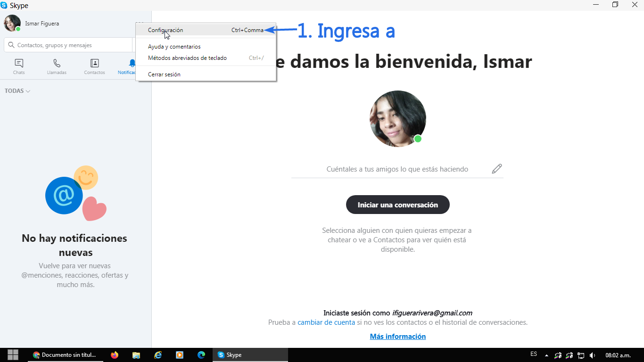Click the Skype taskbar button
This screenshot has width=644, height=362.
pos(251,355)
